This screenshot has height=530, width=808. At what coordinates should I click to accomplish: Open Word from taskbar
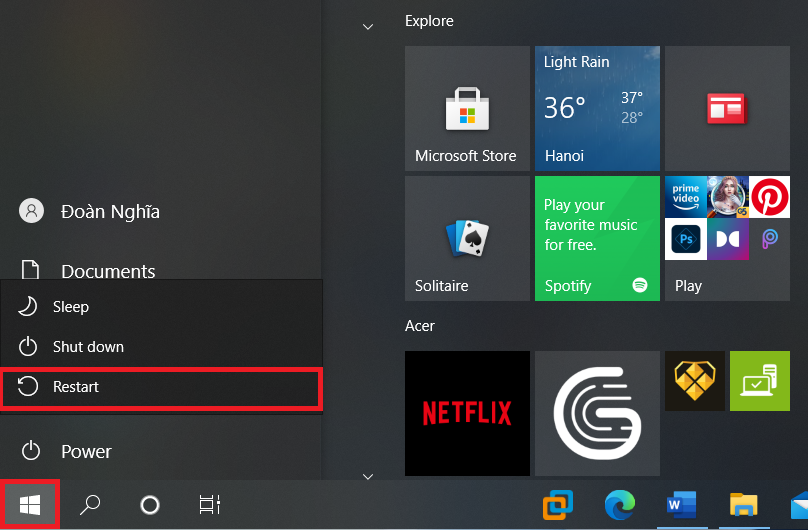[681, 504]
